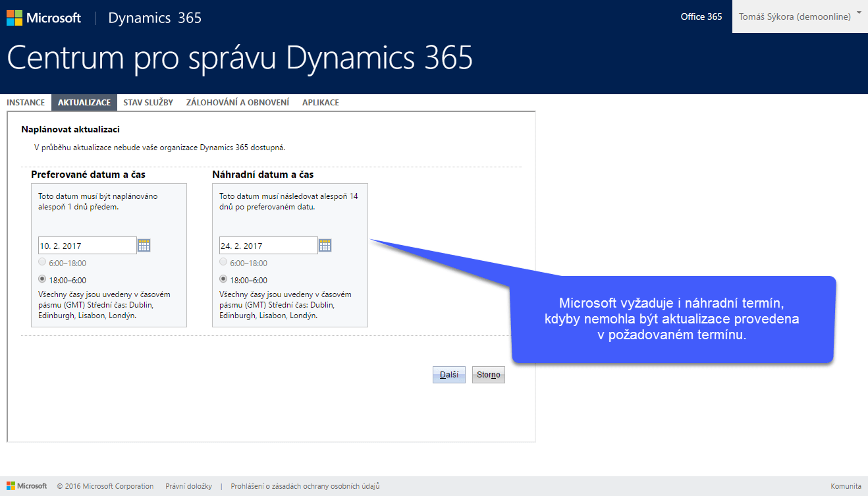Viewport: 868px width, 496px height.
Task: Click the Microsoft logo in header
Action: pos(44,18)
